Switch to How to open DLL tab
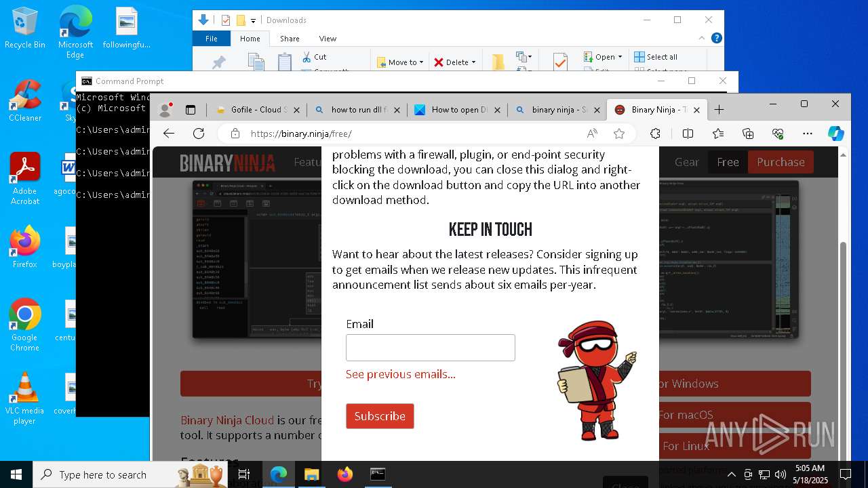Image resolution: width=868 pixels, height=488 pixels. point(458,110)
